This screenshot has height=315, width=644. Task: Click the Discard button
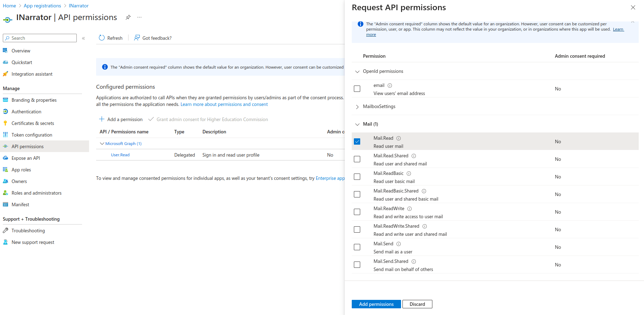coord(417,304)
